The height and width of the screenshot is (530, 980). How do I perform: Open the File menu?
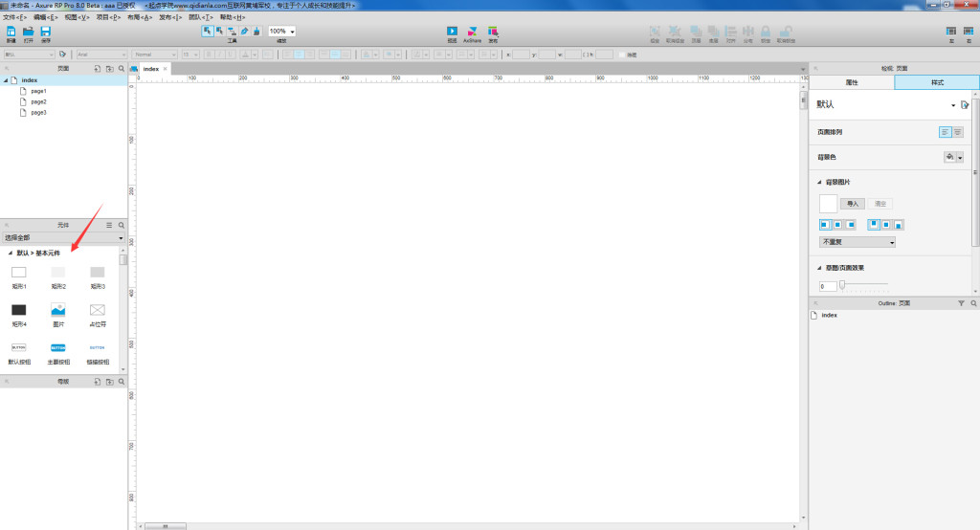click(14, 17)
